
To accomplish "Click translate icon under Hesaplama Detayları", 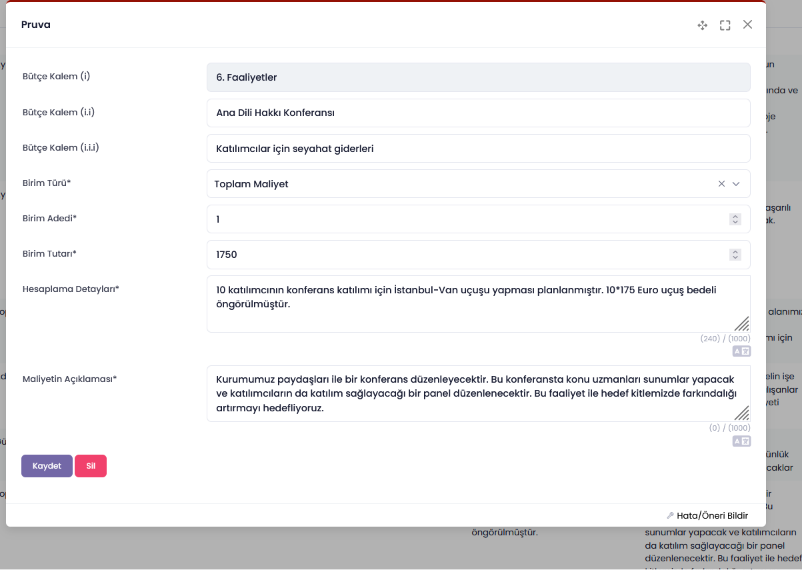I will (741, 351).
